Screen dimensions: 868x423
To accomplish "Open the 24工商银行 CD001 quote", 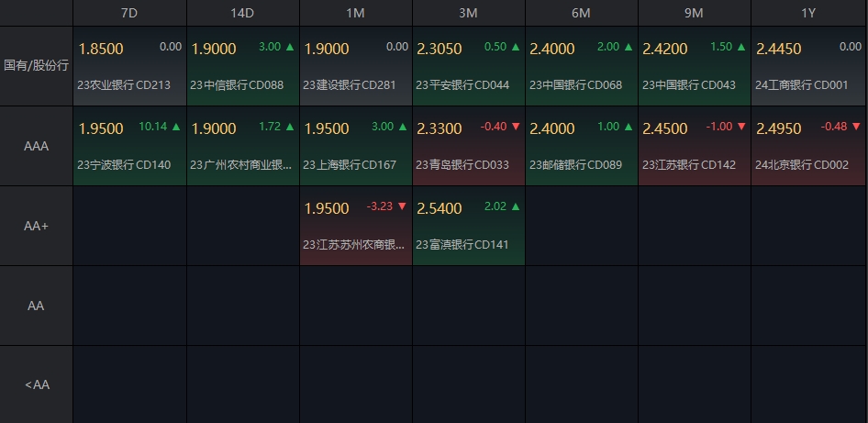I will (x=808, y=66).
